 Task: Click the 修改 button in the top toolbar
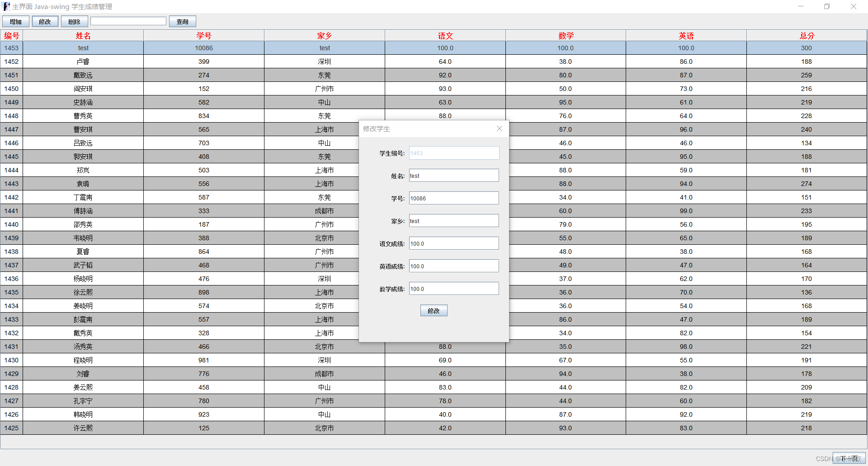click(45, 21)
